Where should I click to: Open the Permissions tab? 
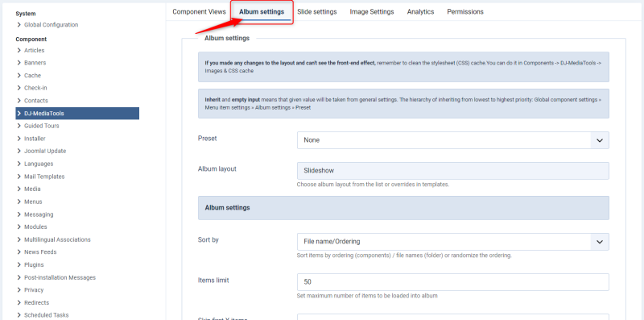[x=465, y=12]
